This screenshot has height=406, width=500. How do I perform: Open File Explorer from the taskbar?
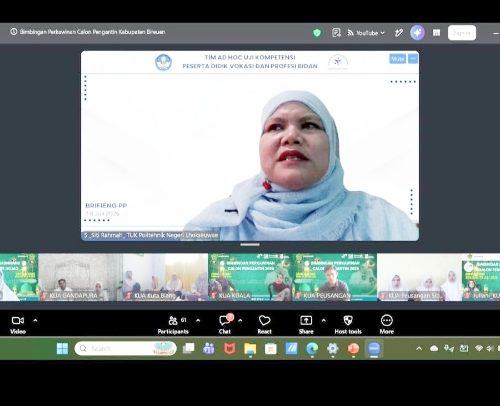(250, 349)
